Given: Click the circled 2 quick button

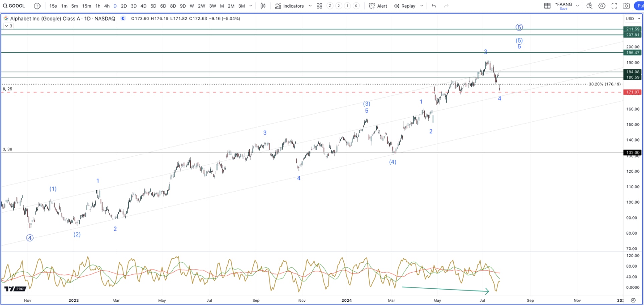Looking at the screenshot, I should click(x=339, y=6).
